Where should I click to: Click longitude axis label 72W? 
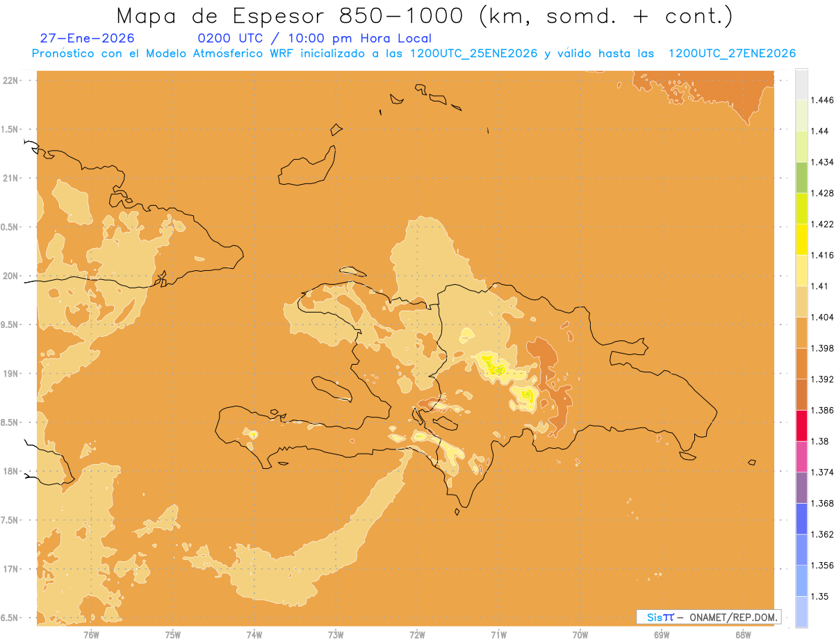click(417, 634)
